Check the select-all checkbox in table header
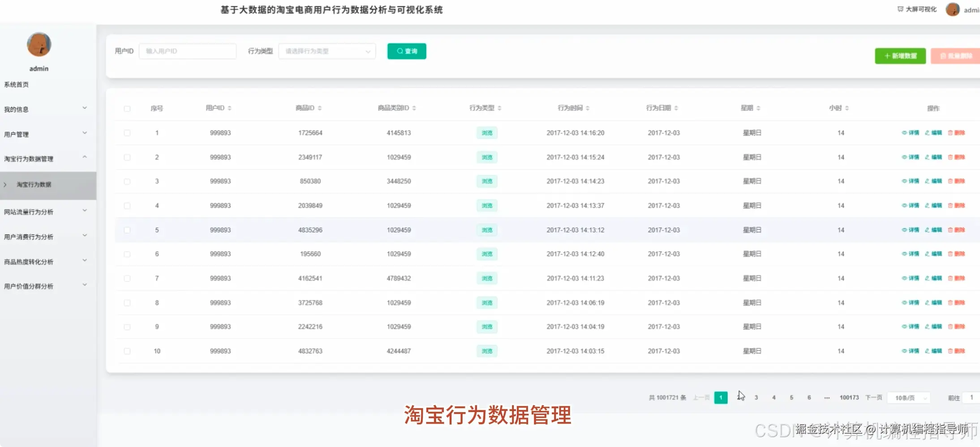 coord(127,108)
